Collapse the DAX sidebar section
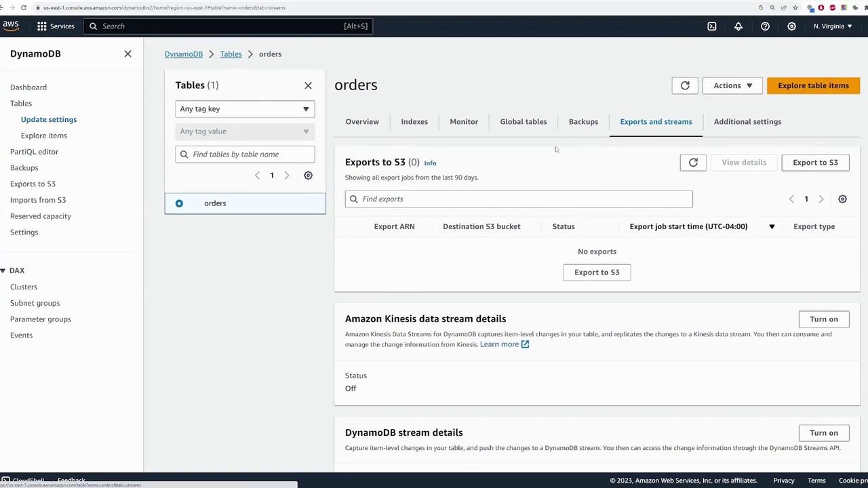This screenshot has width=868, height=488. 3,270
